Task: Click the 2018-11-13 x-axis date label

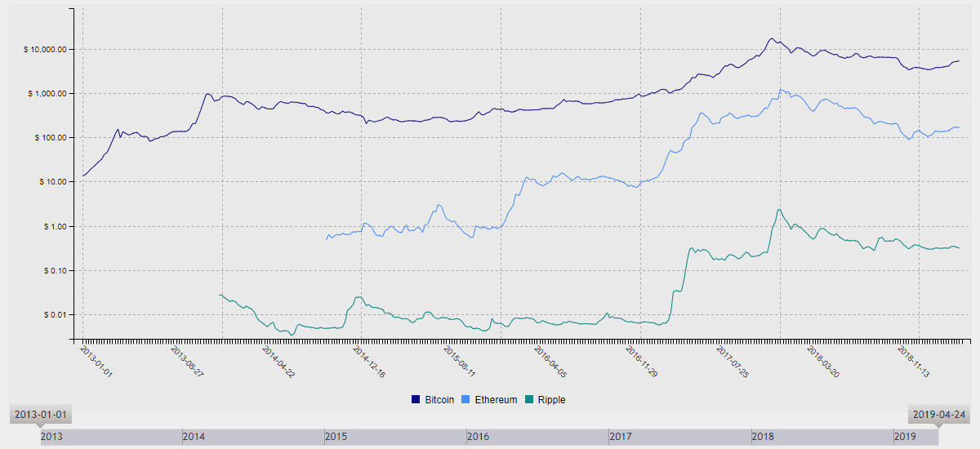Action: pos(914,361)
